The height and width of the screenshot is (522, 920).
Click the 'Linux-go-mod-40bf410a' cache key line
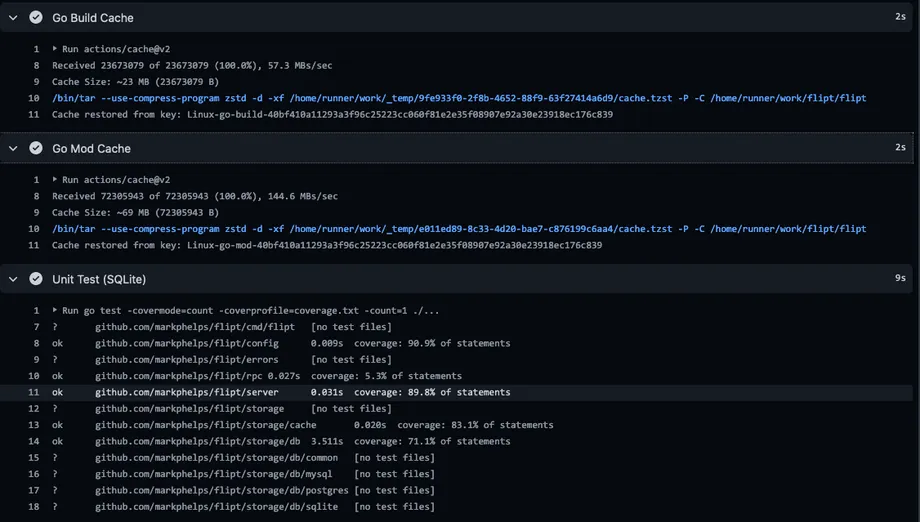[327, 245]
